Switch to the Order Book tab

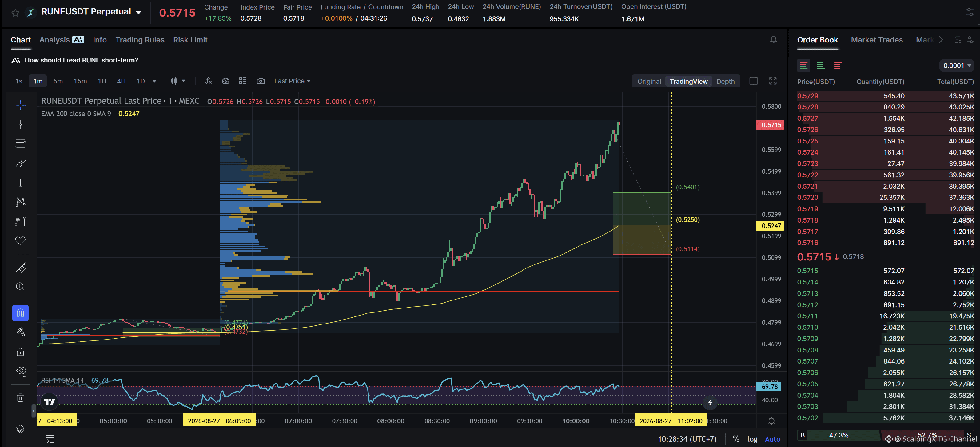coord(817,40)
